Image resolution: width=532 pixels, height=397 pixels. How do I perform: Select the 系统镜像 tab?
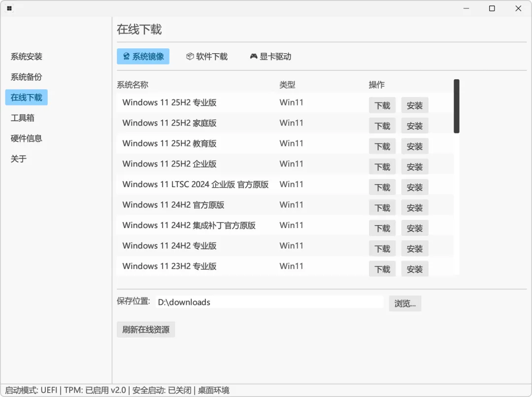coord(143,56)
